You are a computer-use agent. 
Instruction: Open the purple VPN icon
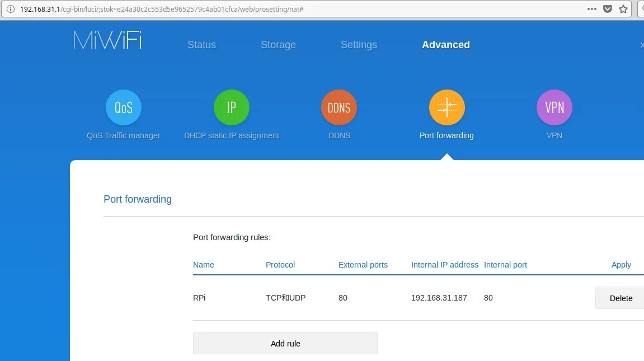coord(554,107)
